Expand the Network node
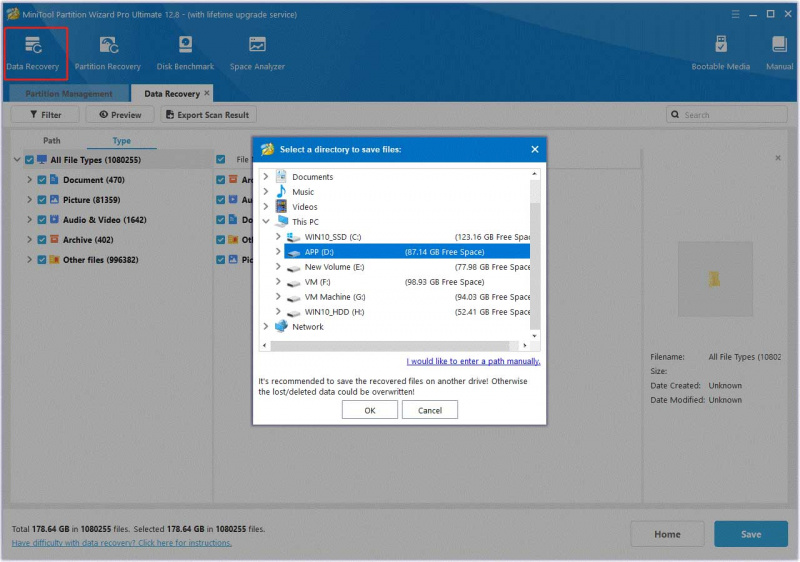 [266, 326]
